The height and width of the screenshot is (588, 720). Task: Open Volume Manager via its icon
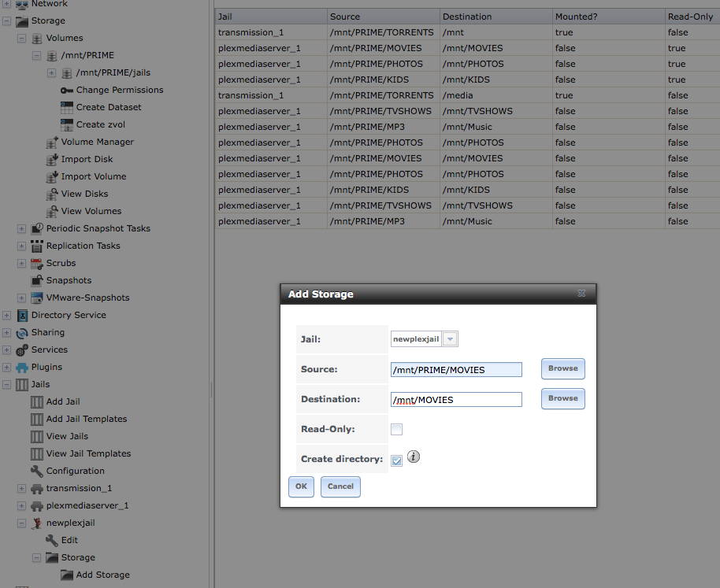tap(52, 142)
